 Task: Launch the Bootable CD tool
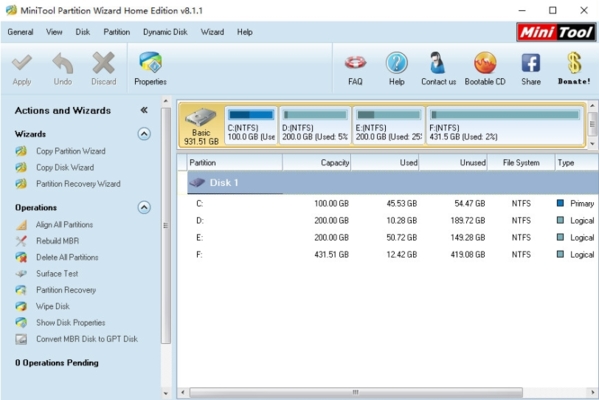[x=485, y=68]
